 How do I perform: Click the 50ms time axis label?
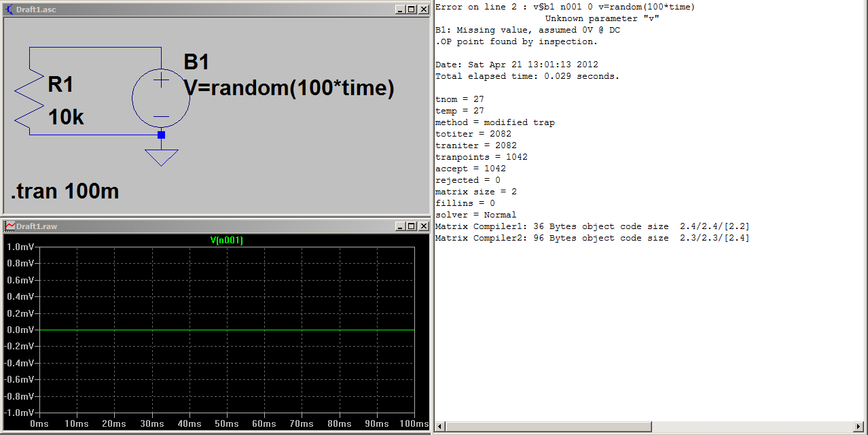[227, 423]
